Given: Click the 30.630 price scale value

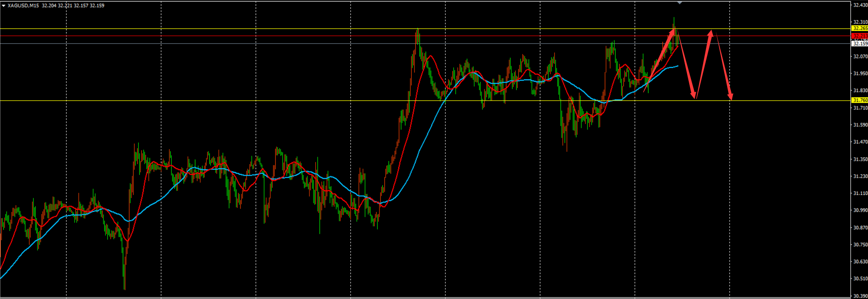Looking at the screenshot, I should tap(860, 262).
